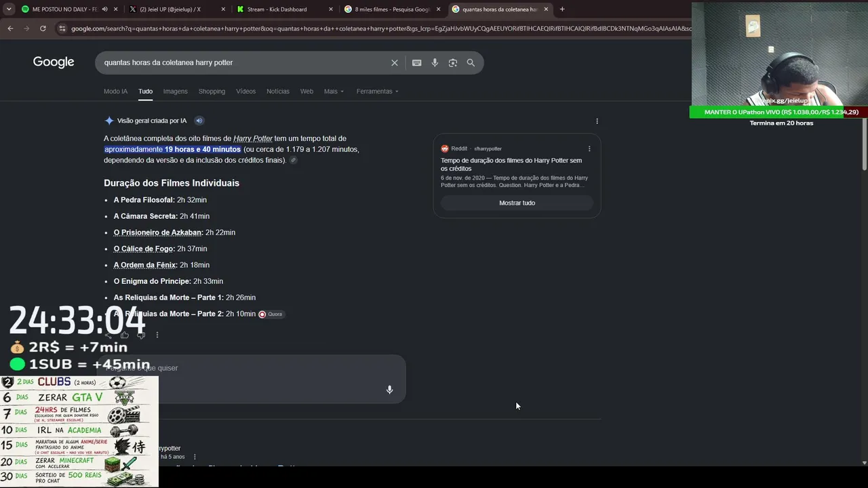Go forward in browser history
The height and width of the screenshot is (488, 868).
click(26, 28)
